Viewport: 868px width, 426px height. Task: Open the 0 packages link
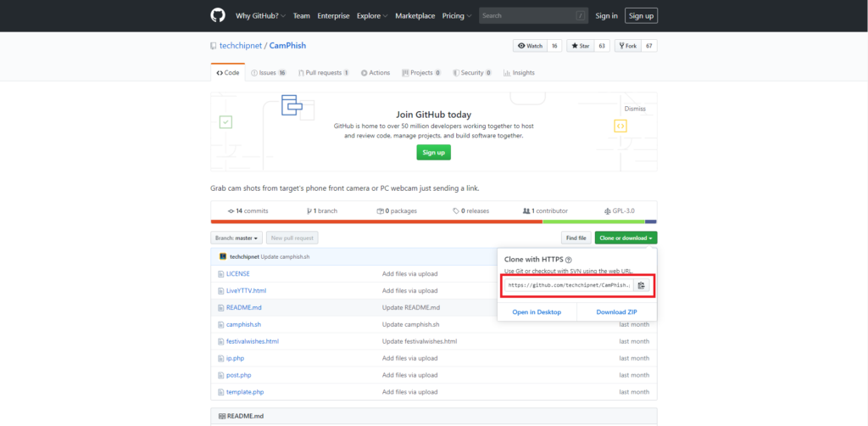coord(397,211)
